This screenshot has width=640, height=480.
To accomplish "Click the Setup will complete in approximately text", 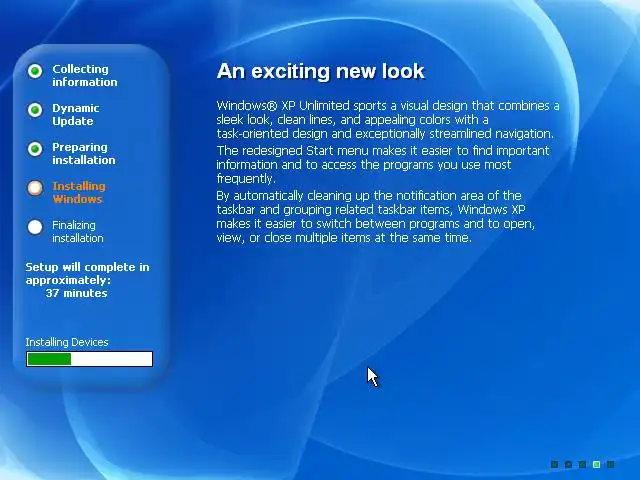I will point(87,273).
